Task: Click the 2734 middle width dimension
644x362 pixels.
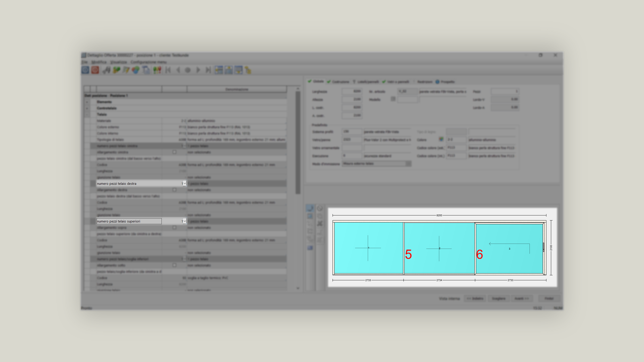Action: click(439, 280)
